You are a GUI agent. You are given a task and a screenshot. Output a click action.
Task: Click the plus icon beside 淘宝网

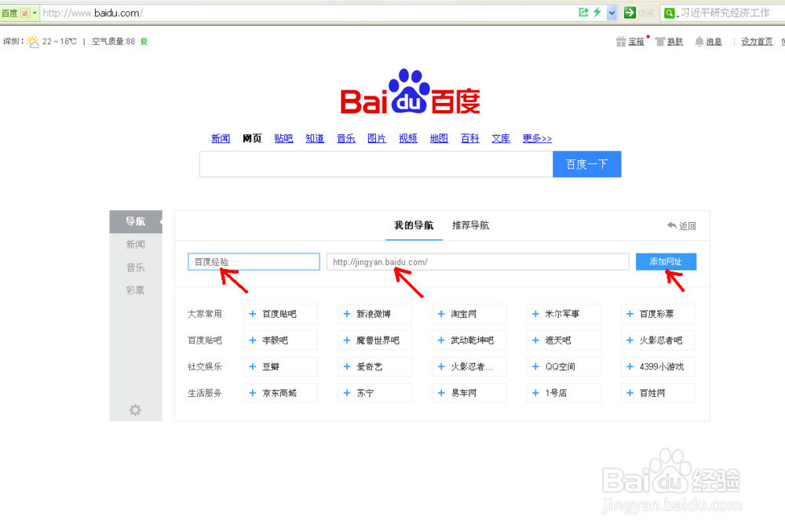(x=441, y=314)
